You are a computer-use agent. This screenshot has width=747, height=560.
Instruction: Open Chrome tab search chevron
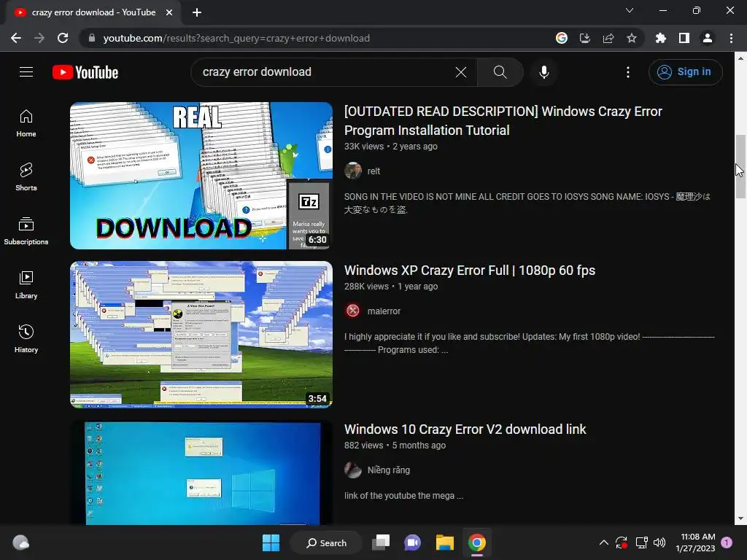click(630, 10)
